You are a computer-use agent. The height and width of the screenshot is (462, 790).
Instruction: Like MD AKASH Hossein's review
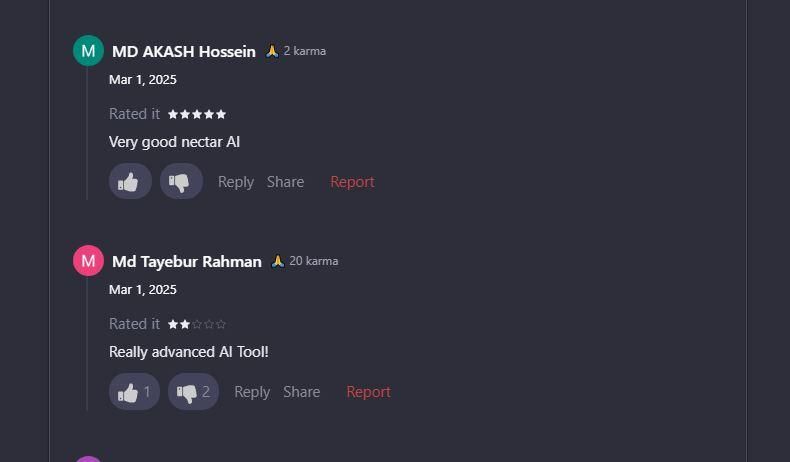click(130, 182)
